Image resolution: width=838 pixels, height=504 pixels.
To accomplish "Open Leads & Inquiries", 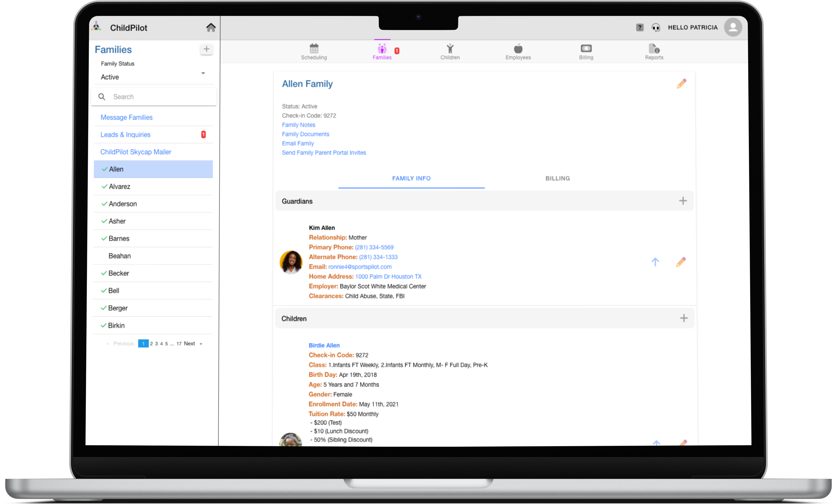I will click(126, 135).
